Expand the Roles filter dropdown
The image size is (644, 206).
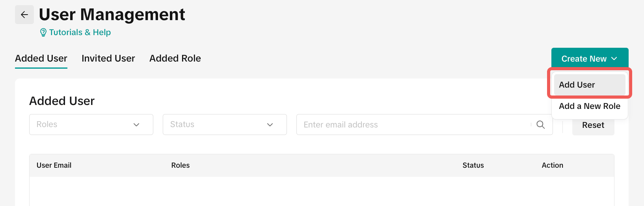pos(91,125)
